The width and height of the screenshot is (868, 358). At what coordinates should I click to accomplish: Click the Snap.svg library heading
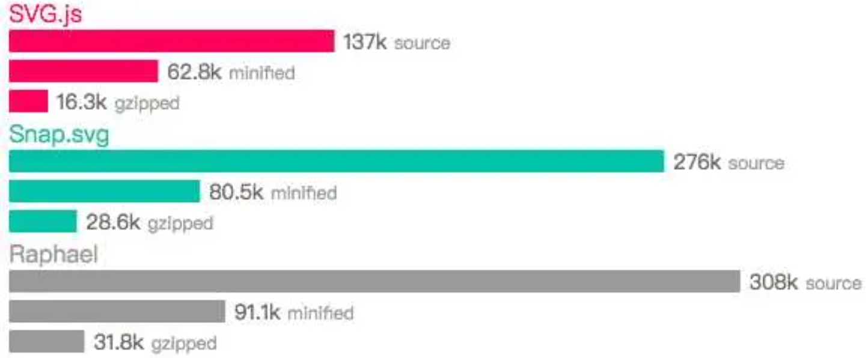point(60,135)
